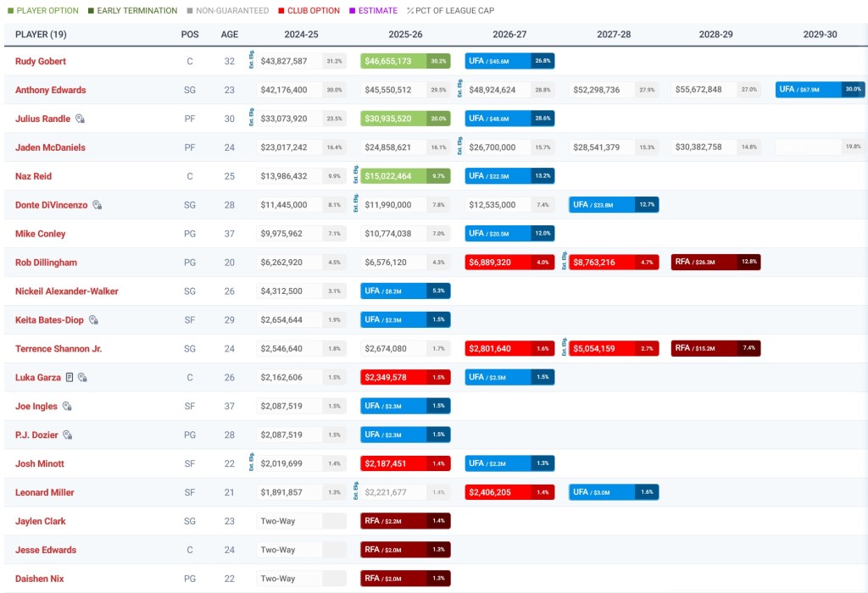Click the tag-lock icon next to P.J. Dozier
868x593 pixels.
67,435
